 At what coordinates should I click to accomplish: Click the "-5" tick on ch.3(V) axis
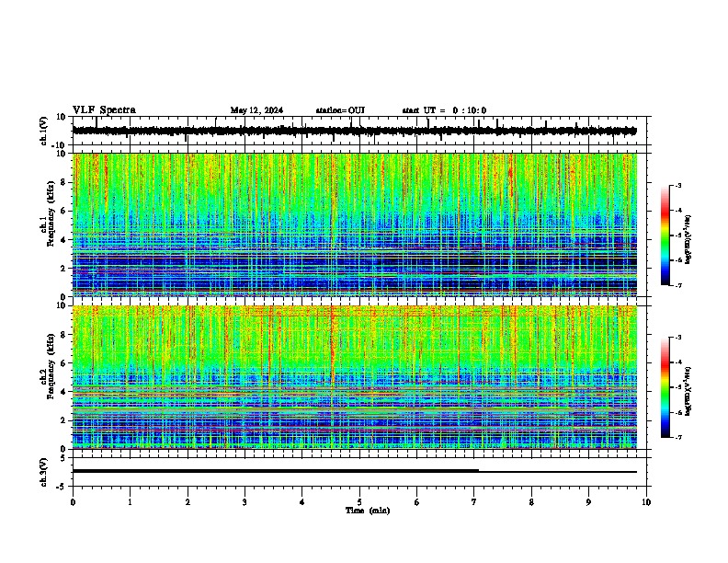point(62,487)
